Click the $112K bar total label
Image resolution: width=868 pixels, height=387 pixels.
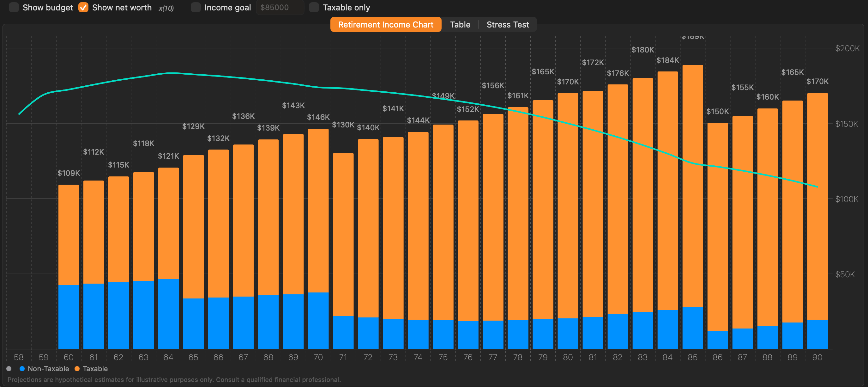94,152
